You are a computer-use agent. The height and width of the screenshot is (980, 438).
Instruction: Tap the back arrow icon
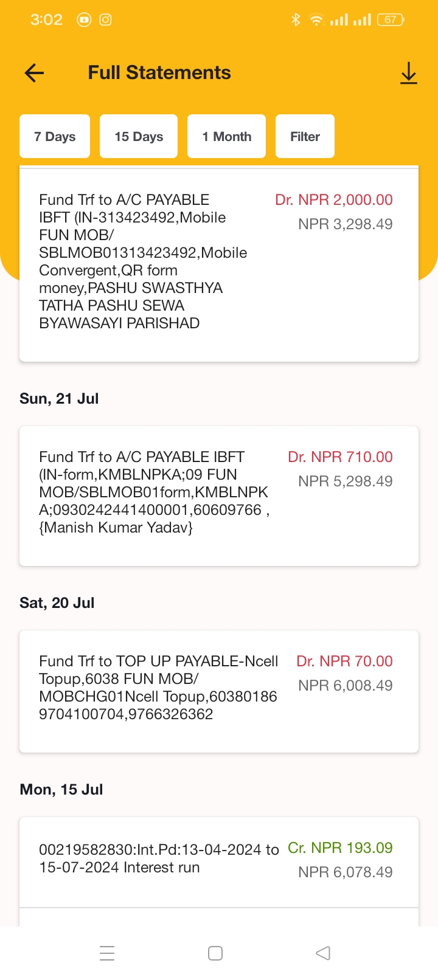(x=35, y=73)
